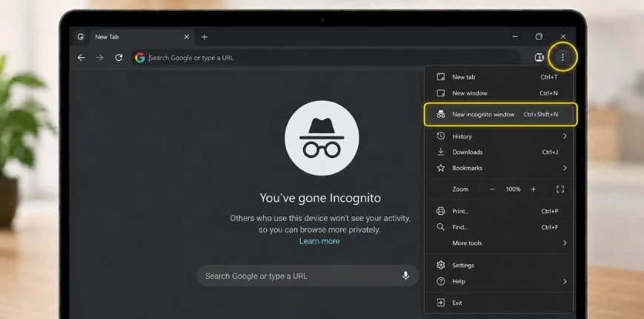The width and height of the screenshot is (644, 319).
Task: Click the Ctrl+Shift+N shortcut text
Action: point(540,114)
